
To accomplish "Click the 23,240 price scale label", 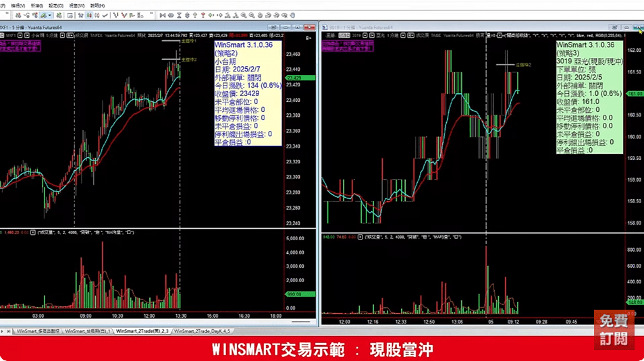I will click(x=293, y=223).
